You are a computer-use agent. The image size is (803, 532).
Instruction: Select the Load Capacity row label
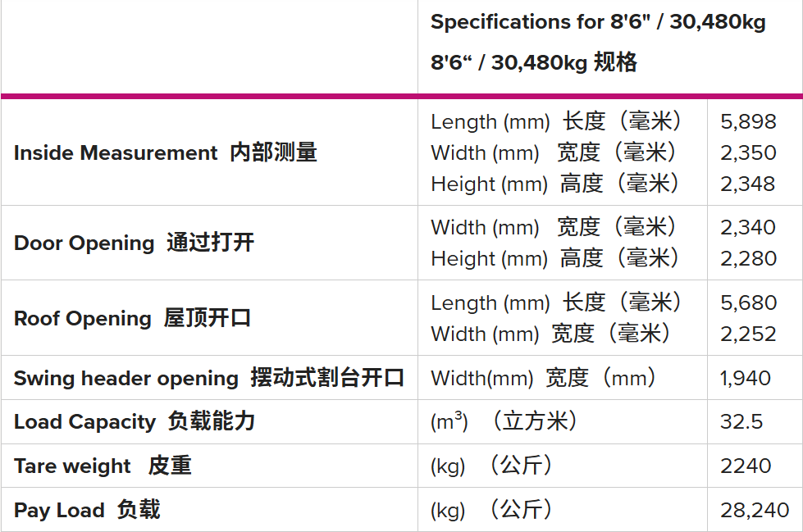click(x=135, y=422)
